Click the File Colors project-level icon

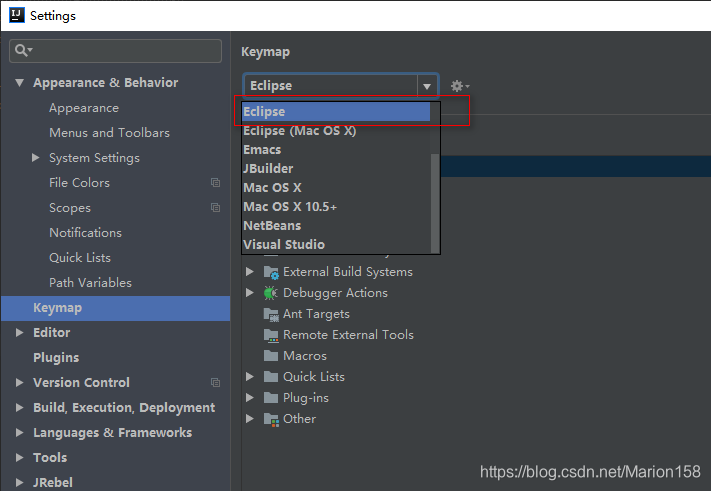click(x=215, y=182)
